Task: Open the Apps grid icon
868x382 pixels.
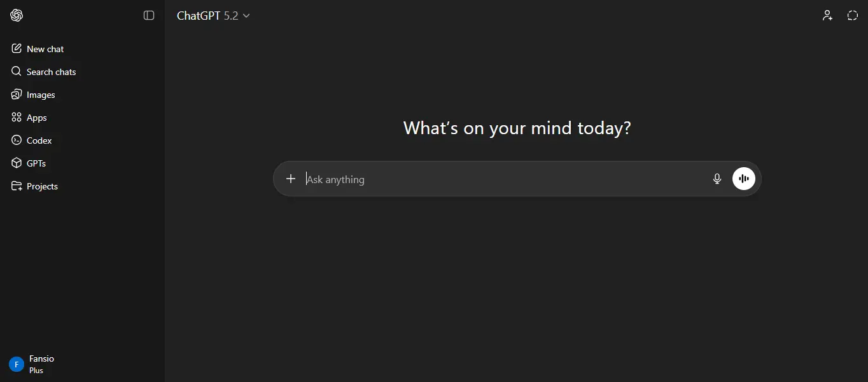Action: coord(17,118)
